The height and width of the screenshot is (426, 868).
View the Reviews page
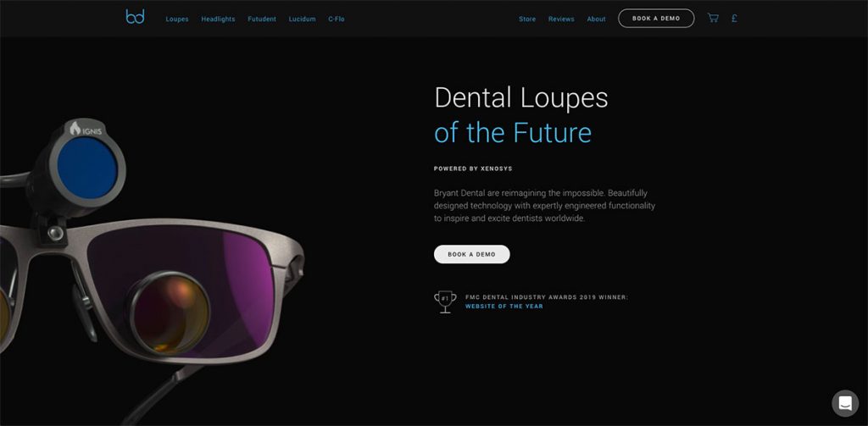tap(561, 19)
